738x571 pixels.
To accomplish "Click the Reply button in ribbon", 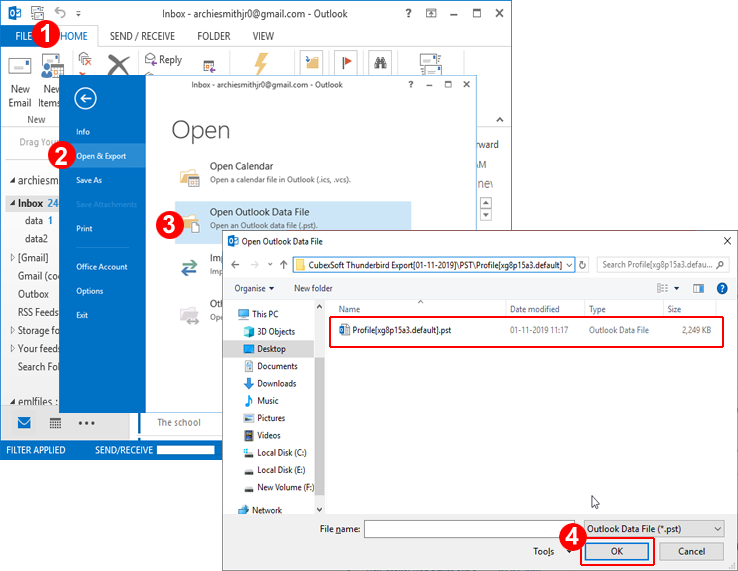I will 163,60.
